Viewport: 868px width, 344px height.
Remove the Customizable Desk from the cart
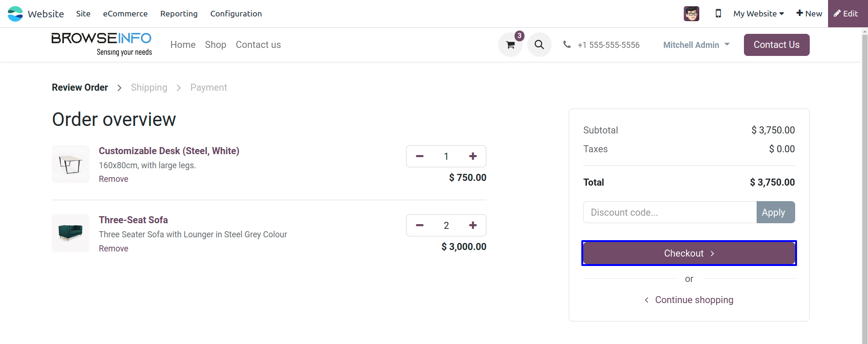(x=113, y=179)
